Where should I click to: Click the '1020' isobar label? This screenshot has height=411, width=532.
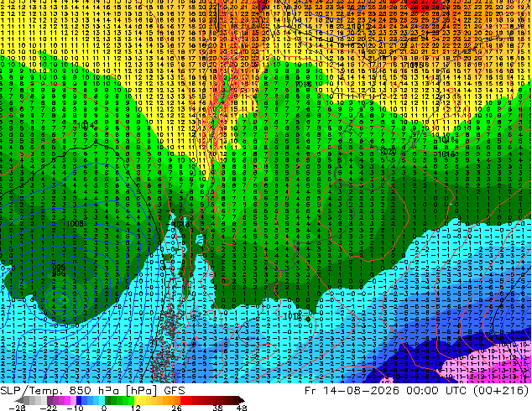click(x=389, y=152)
